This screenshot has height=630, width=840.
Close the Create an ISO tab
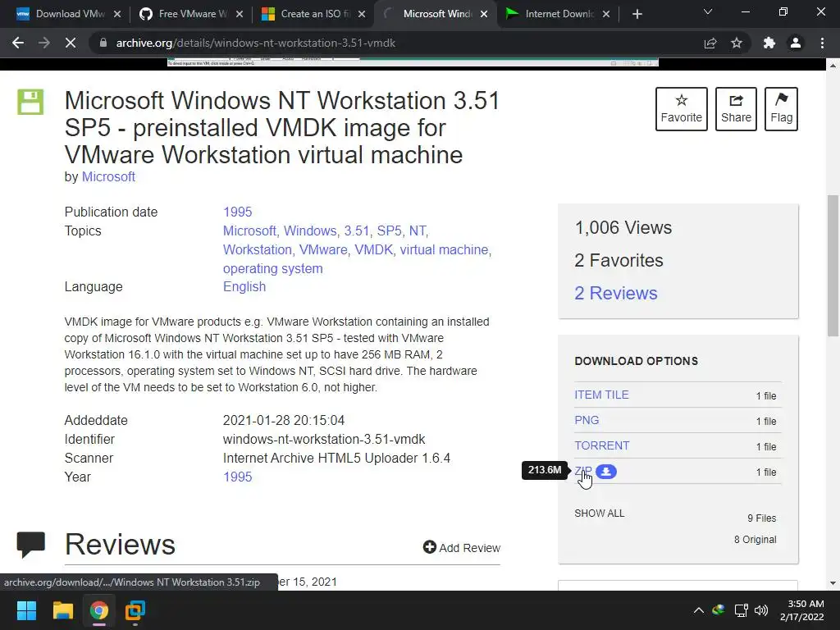pyautogui.click(x=362, y=14)
